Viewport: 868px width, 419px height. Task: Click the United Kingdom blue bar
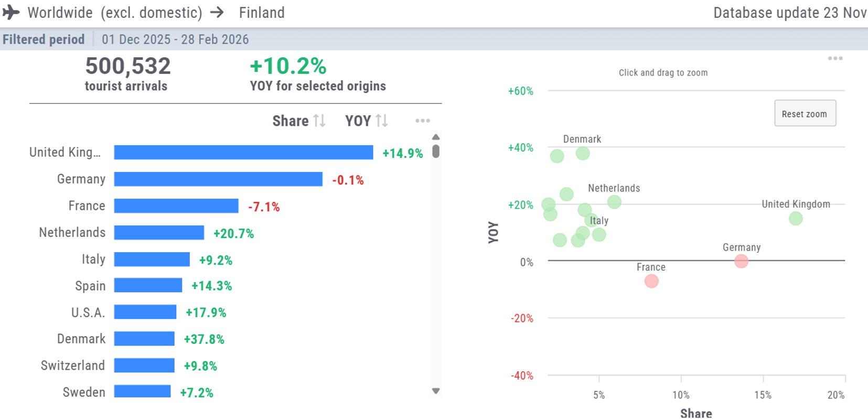click(x=243, y=153)
